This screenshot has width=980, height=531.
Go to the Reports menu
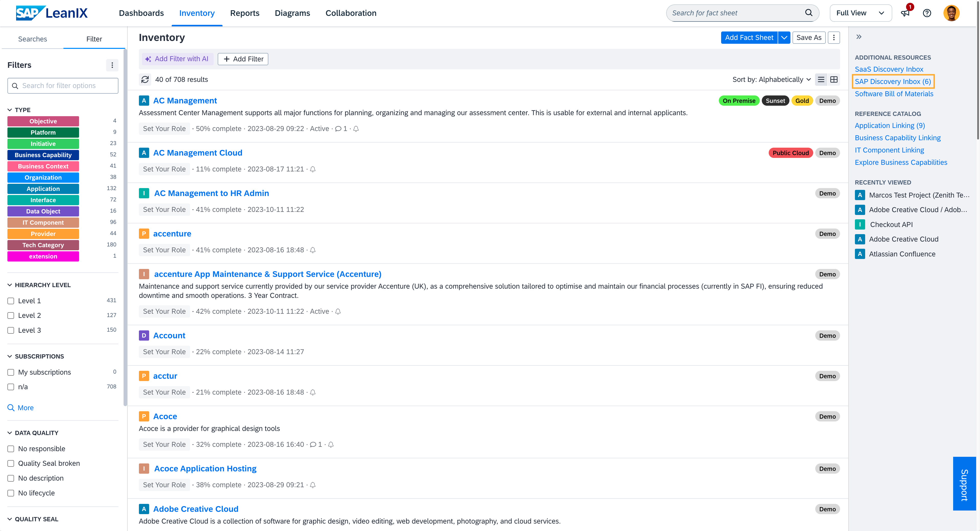pyautogui.click(x=245, y=13)
